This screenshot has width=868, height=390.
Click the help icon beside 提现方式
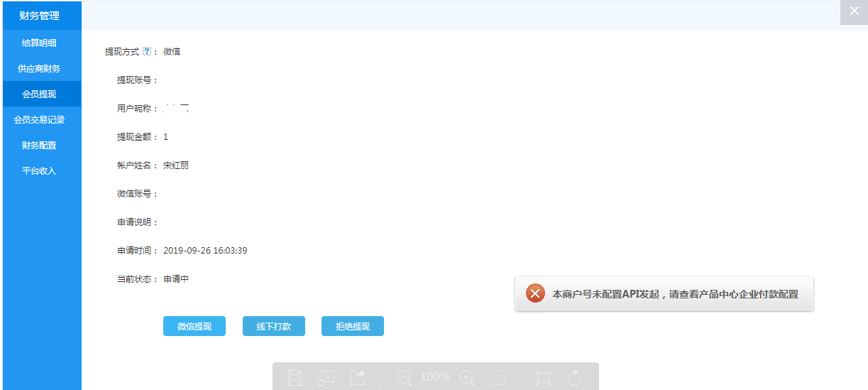(x=147, y=51)
